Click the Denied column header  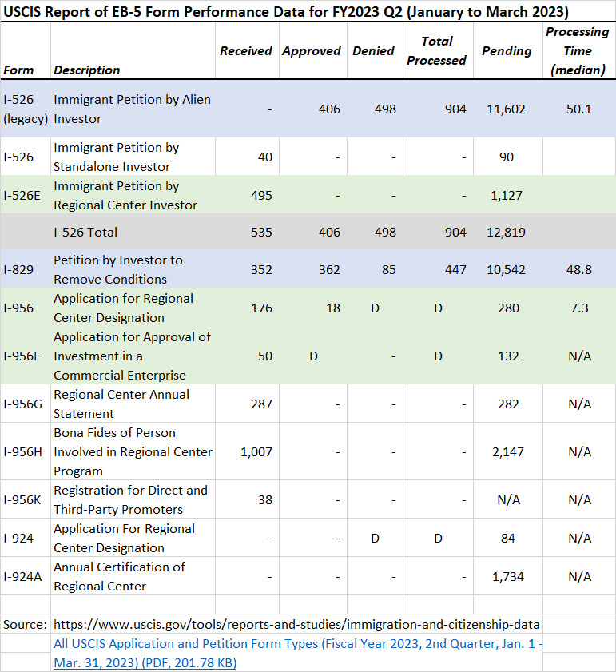(x=373, y=50)
